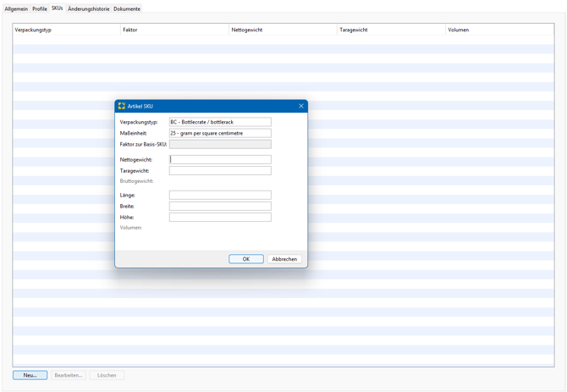Click the Bearbeiten... button
Image resolution: width=567 pixels, height=392 pixels.
click(69, 375)
